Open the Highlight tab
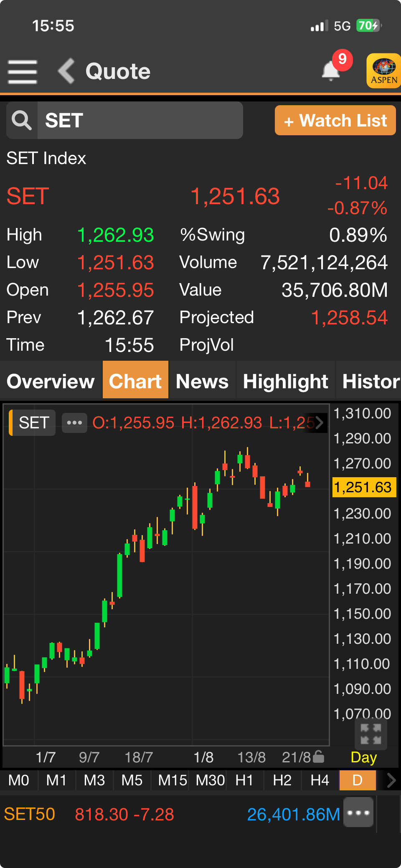401x868 pixels. click(286, 381)
